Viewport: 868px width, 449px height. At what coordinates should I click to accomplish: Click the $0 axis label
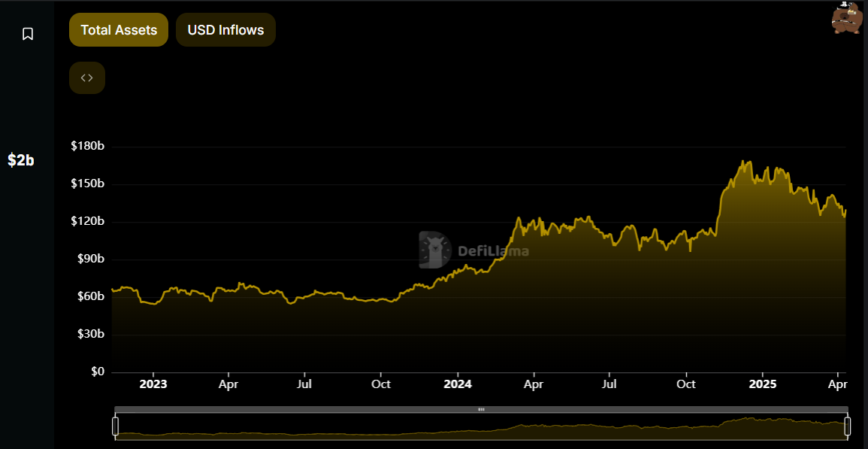[x=96, y=372]
